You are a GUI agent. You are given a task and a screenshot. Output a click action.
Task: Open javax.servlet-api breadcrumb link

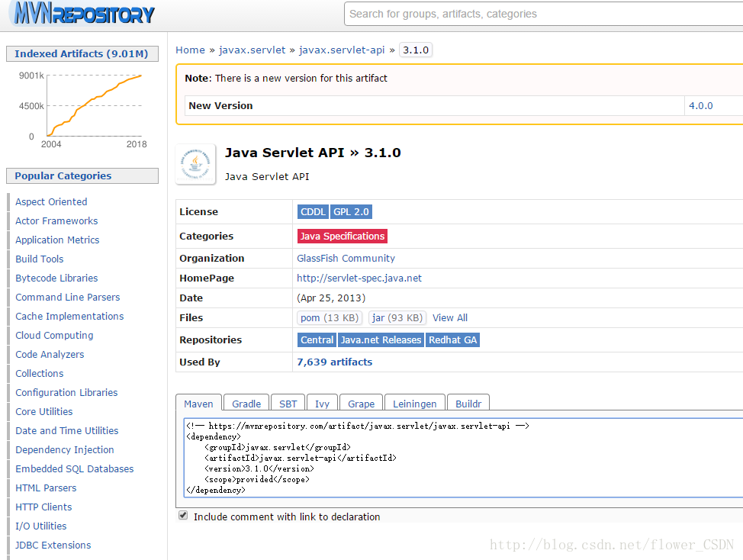click(342, 50)
